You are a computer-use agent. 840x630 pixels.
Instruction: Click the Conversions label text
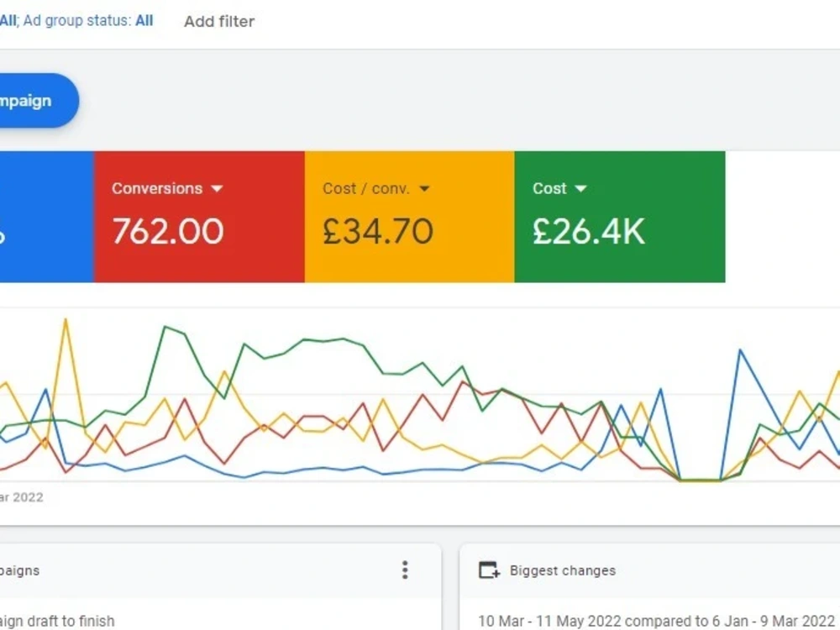click(x=157, y=188)
